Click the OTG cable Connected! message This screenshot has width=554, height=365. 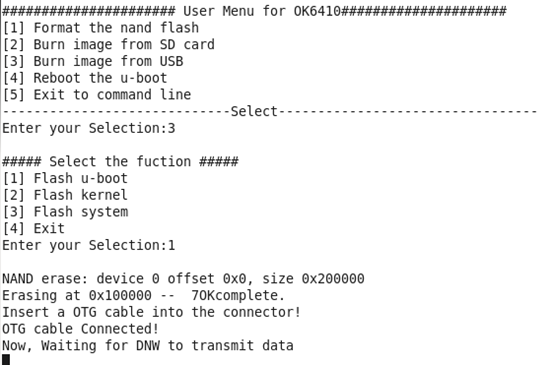point(80,329)
